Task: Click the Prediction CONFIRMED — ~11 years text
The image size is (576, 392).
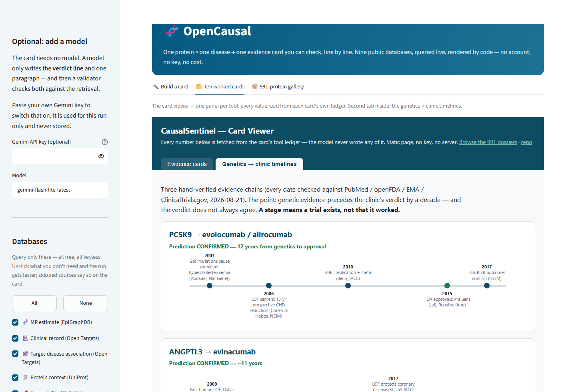Action: tap(216, 364)
